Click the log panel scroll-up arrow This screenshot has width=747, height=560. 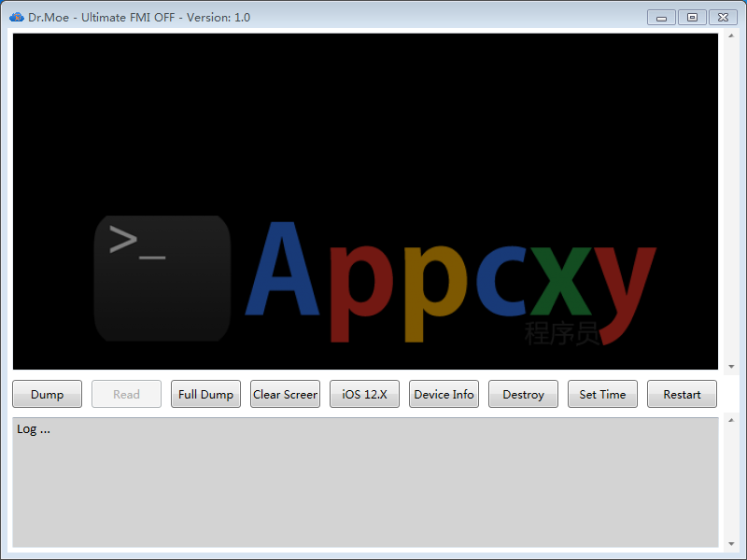click(731, 420)
